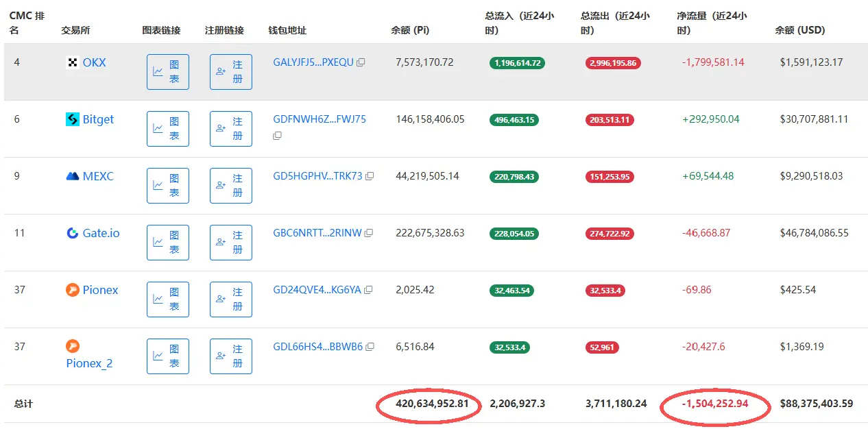Click Pionex_2 outflow badge 52,961
The height and width of the screenshot is (429, 868).
[x=602, y=347]
